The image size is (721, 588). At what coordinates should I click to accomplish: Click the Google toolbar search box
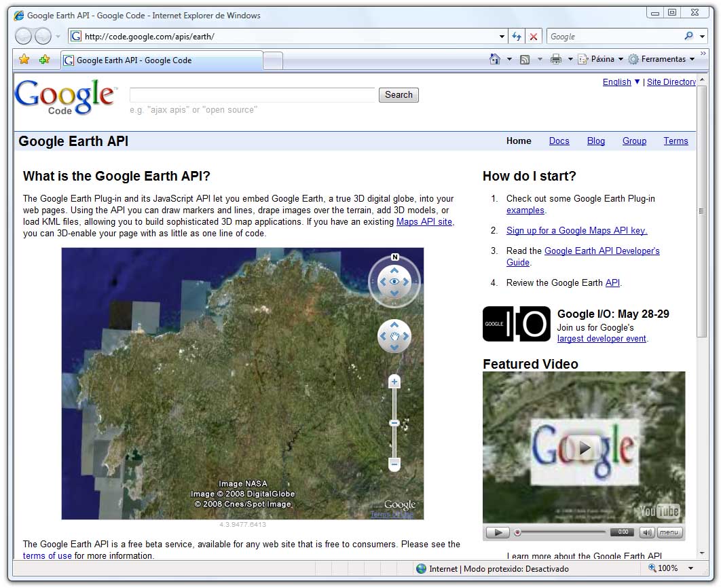pyautogui.click(x=614, y=36)
